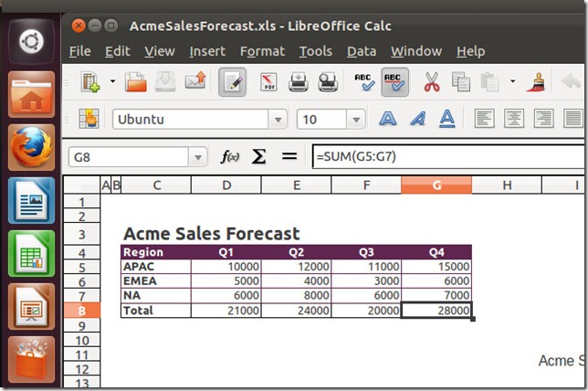Click the APAC region cell

click(x=156, y=267)
